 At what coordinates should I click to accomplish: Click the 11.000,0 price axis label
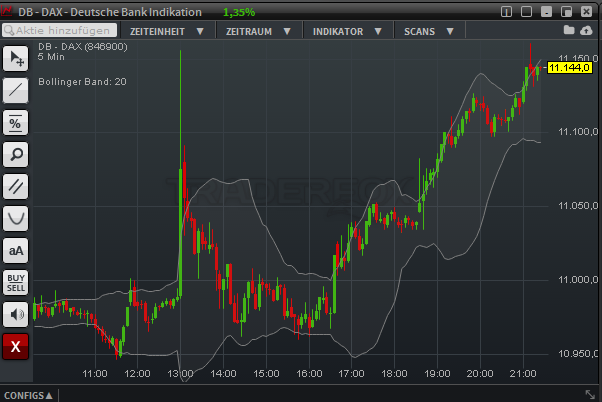click(x=578, y=280)
